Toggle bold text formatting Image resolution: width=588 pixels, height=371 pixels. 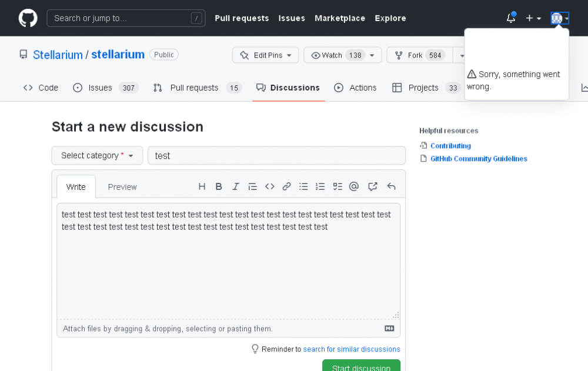tap(219, 186)
